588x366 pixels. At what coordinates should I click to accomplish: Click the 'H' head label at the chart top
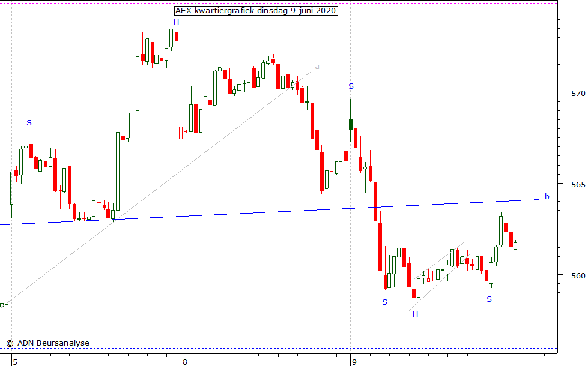click(x=176, y=22)
